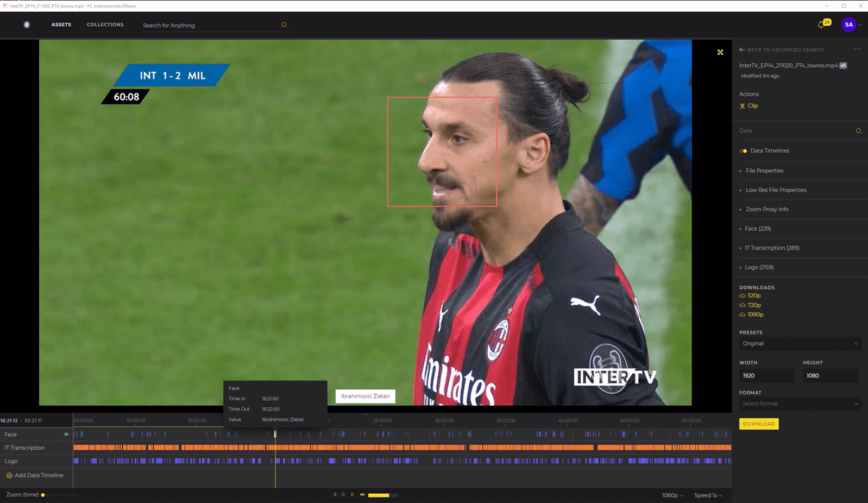The image size is (868, 503).
Task: Click the Clip scissors action
Action: tap(749, 106)
